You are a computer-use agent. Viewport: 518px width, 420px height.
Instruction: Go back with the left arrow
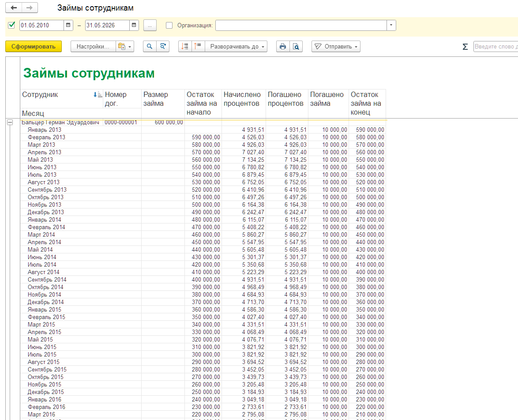coord(14,7)
